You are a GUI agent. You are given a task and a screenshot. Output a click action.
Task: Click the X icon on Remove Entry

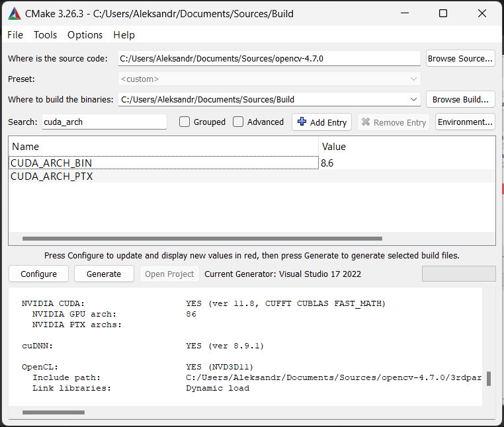tap(366, 122)
